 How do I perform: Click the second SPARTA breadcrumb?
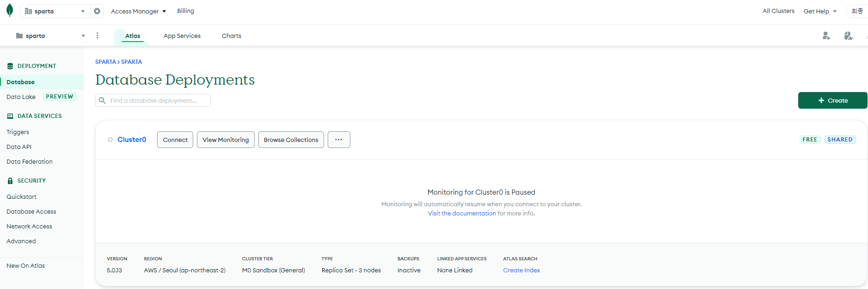[131, 61]
